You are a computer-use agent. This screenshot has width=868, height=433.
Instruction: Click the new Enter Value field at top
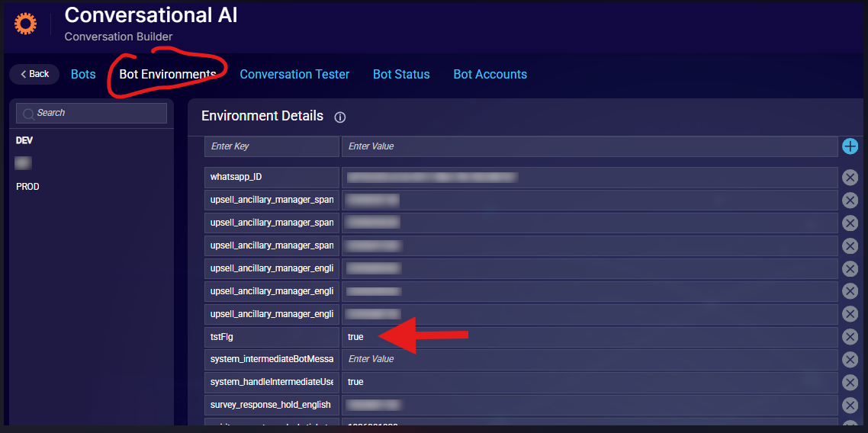[x=590, y=146]
